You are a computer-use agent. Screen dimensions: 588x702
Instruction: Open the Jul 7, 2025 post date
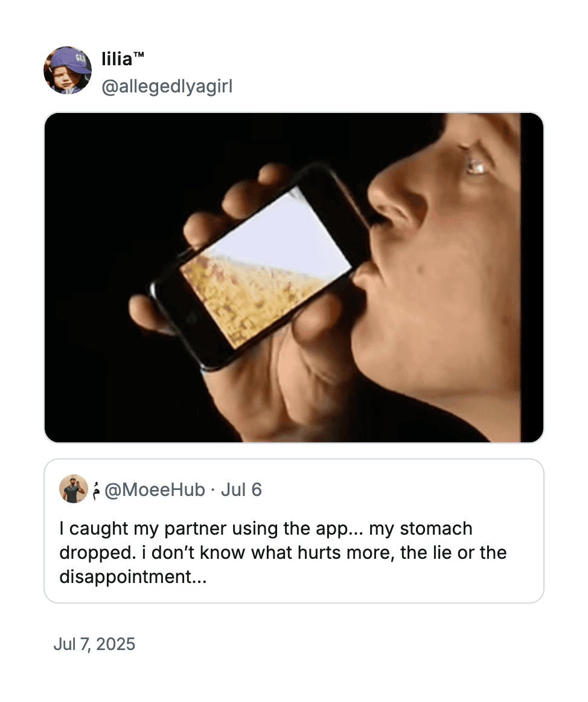tap(94, 644)
